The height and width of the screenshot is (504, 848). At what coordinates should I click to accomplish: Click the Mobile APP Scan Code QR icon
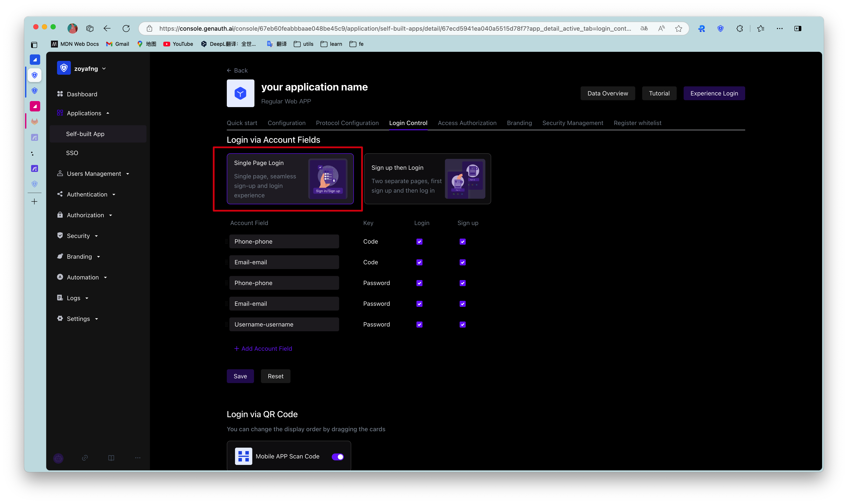[x=243, y=456]
